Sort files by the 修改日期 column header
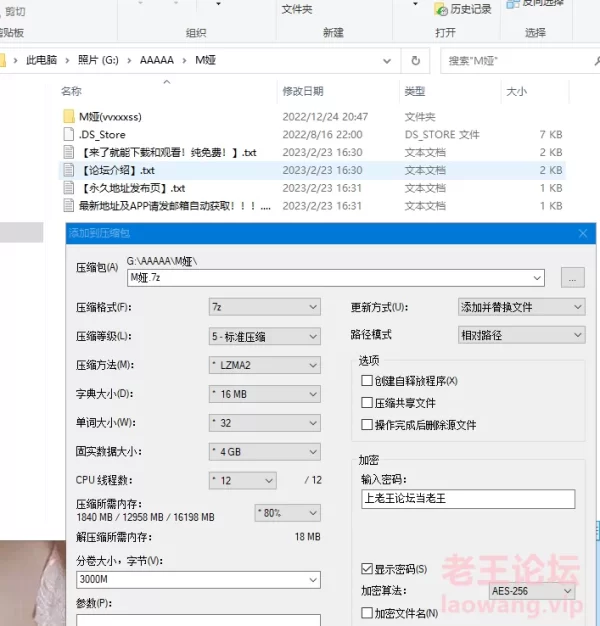The image size is (600, 626). coord(302,91)
